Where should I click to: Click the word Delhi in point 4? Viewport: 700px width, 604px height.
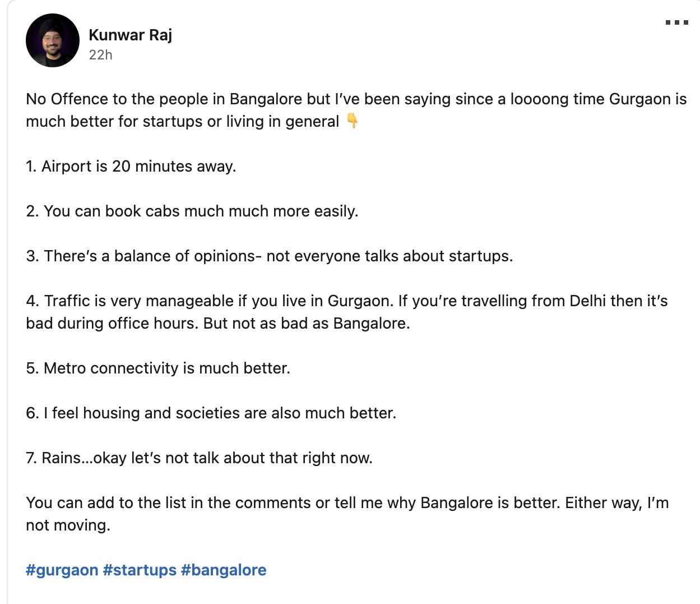pos(588,301)
